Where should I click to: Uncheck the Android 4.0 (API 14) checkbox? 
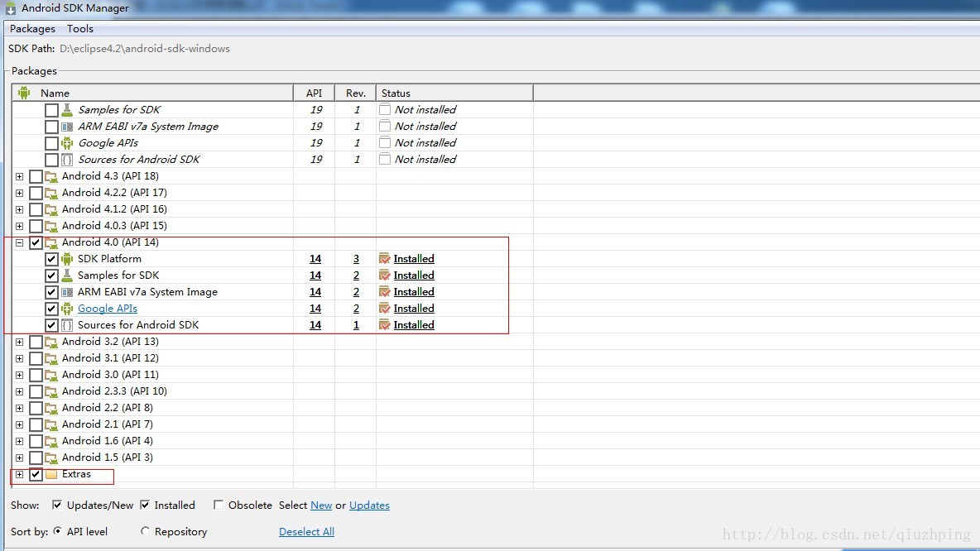point(36,242)
